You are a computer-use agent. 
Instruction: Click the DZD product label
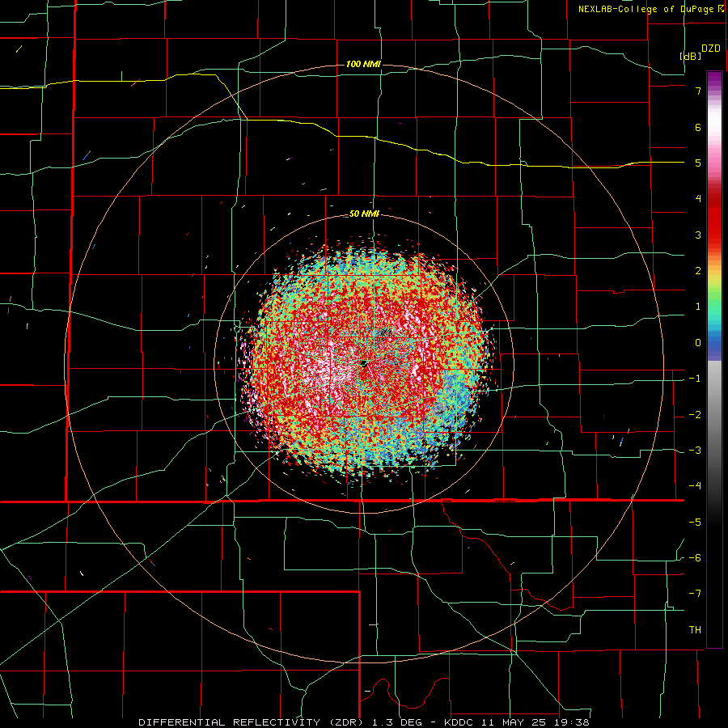(711, 49)
